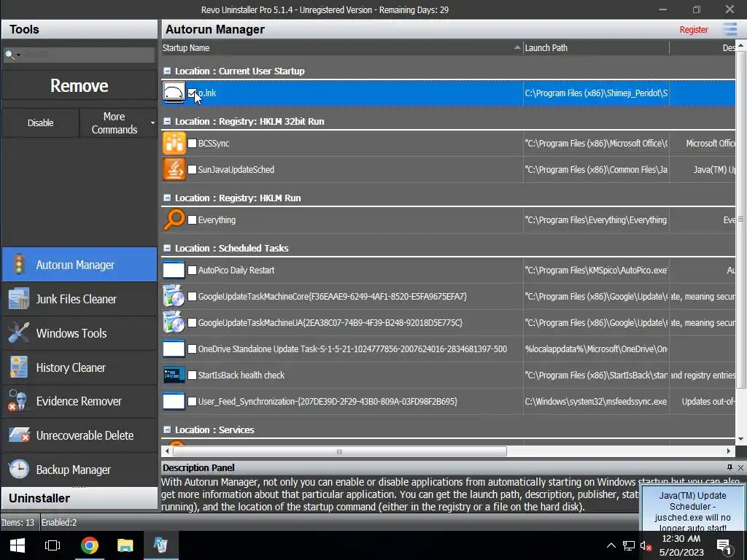The width and height of the screenshot is (747, 560).
Task: Collapse the Registry: HKLM Run group
Action: (167, 198)
